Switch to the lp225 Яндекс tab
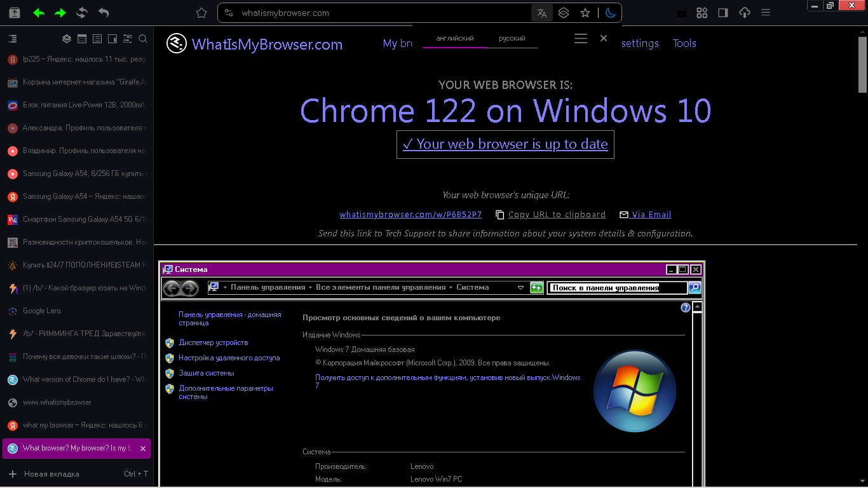This screenshot has height=488, width=868. (x=77, y=59)
